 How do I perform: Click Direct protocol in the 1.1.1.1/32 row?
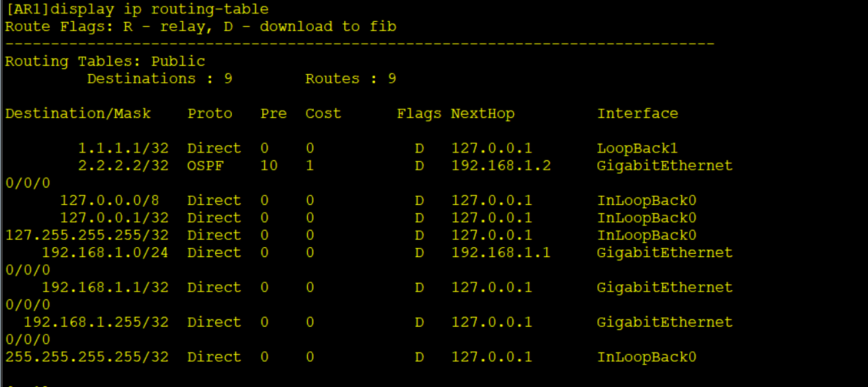[215, 148]
